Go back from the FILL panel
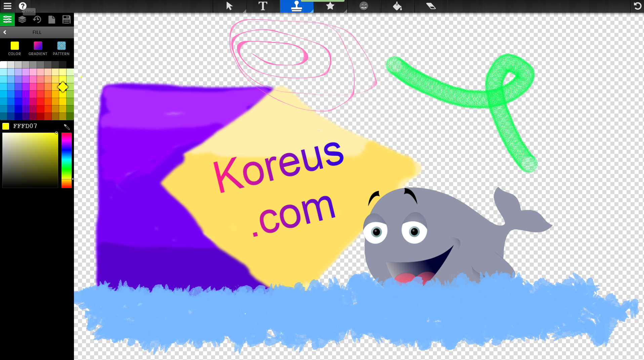 [x=5, y=32]
